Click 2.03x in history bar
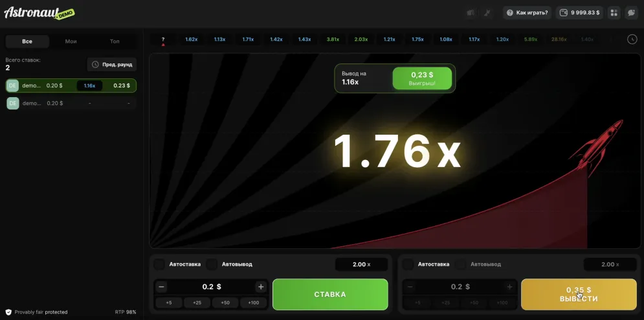The height and width of the screenshot is (320, 644). pos(361,40)
